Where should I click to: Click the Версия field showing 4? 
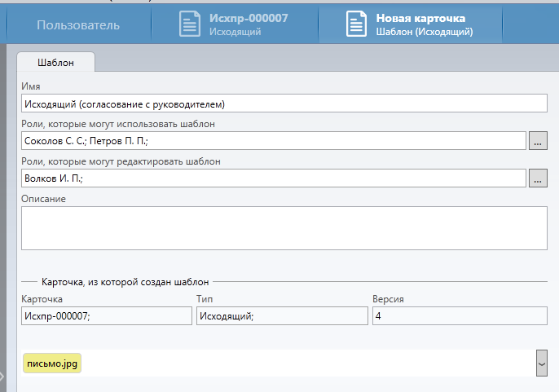pos(460,316)
